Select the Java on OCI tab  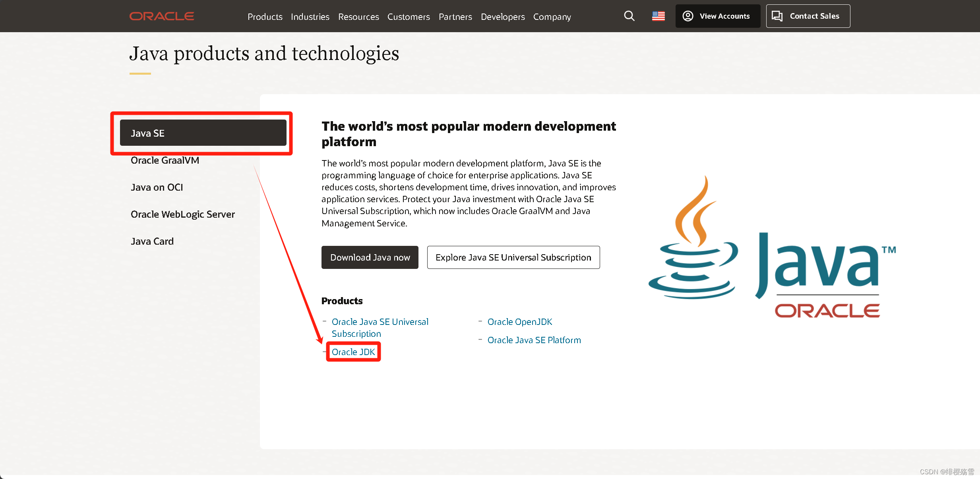click(x=157, y=187)
